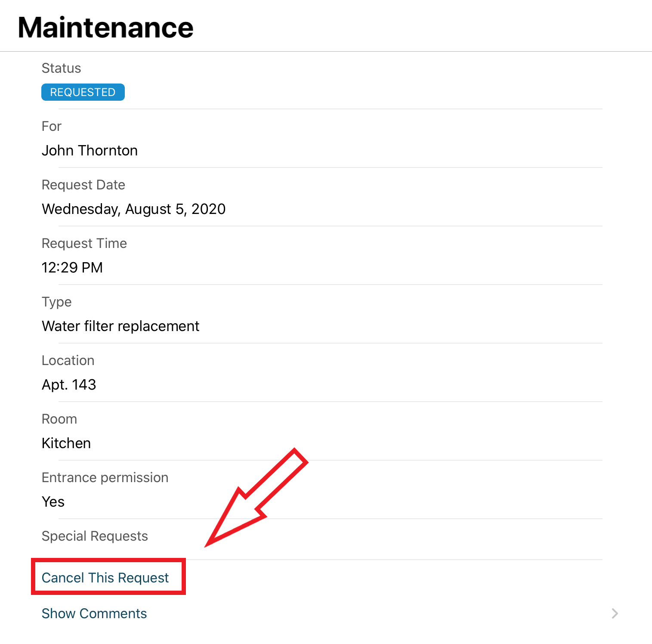652x644 pixels.
Task: Open the Show Comments row
Action: point(326,613)
